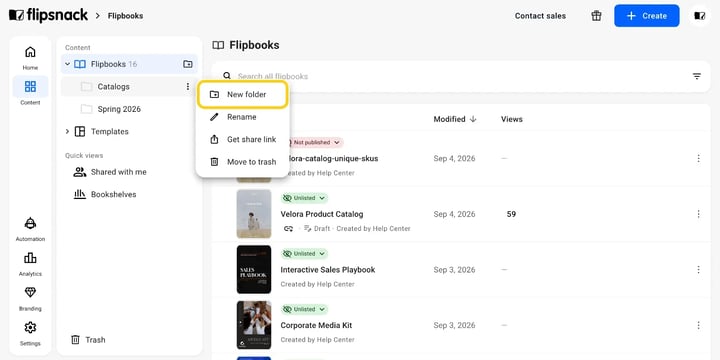Choose Get share link menu item
This screenshot has height=360, width=720.
coord(242,140)
